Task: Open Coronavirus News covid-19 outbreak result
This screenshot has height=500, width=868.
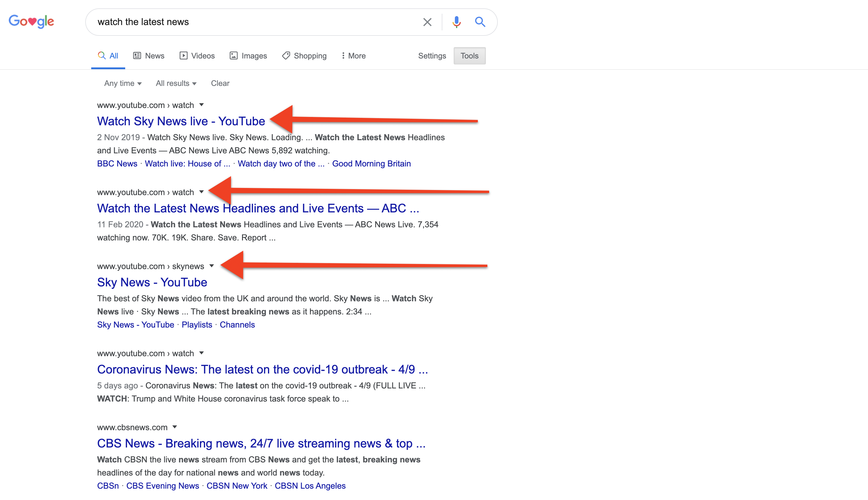Action: point(263,369)
